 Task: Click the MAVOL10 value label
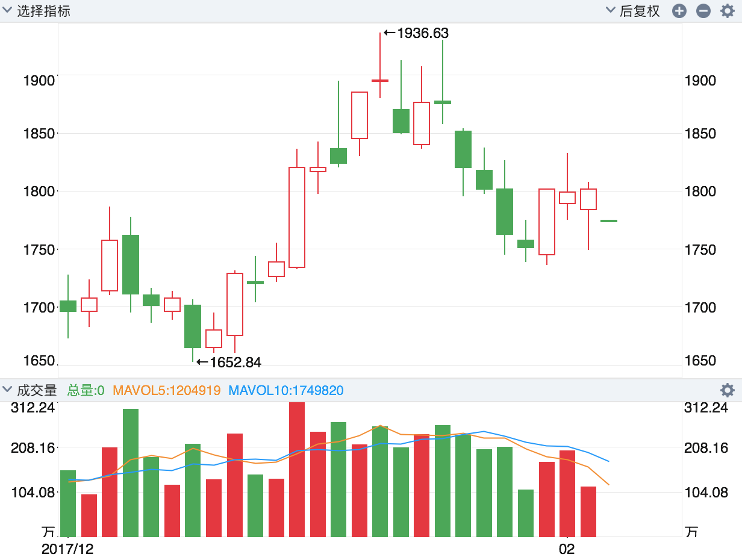coord(286,390)
